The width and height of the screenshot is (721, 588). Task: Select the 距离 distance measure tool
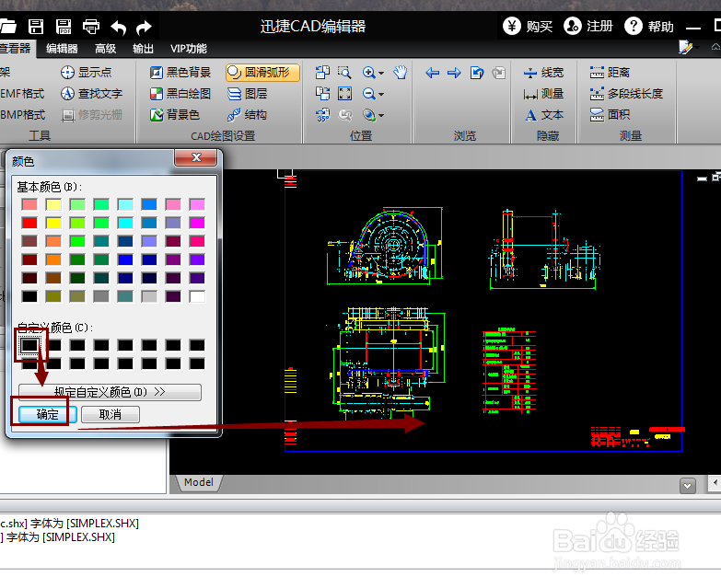coord(610,73)
